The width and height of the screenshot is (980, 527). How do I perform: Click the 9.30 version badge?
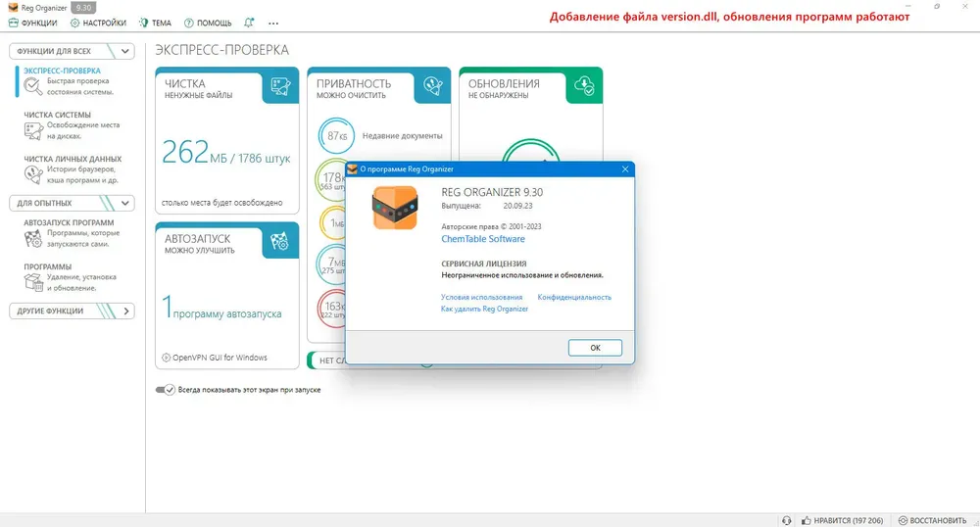pos(82,8)
